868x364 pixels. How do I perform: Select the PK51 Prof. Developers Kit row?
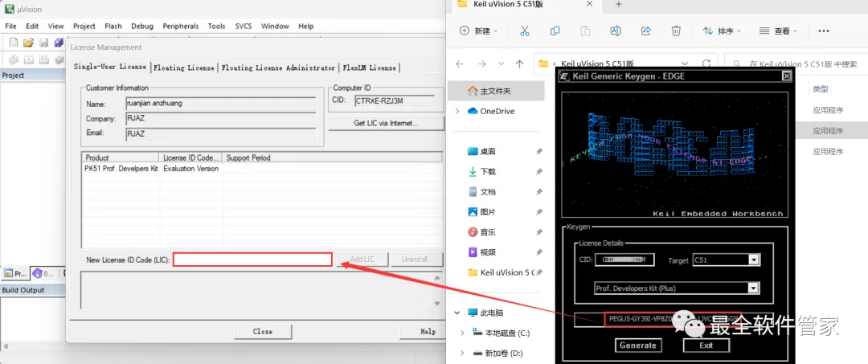click(261, 169)
